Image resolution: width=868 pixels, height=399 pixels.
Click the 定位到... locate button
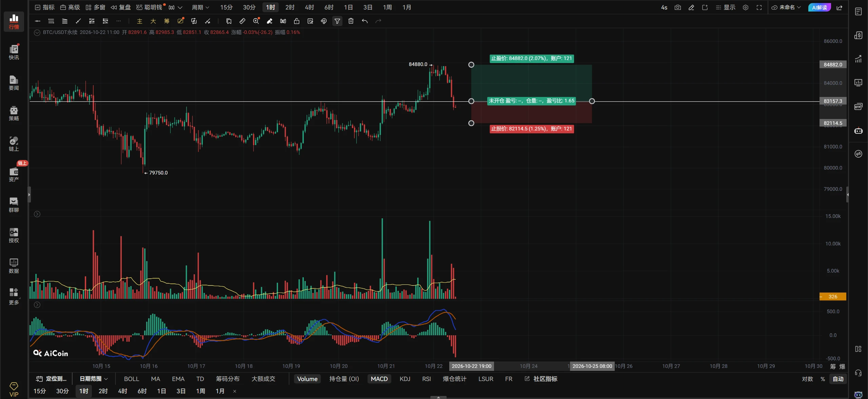(x=52, y=379)
